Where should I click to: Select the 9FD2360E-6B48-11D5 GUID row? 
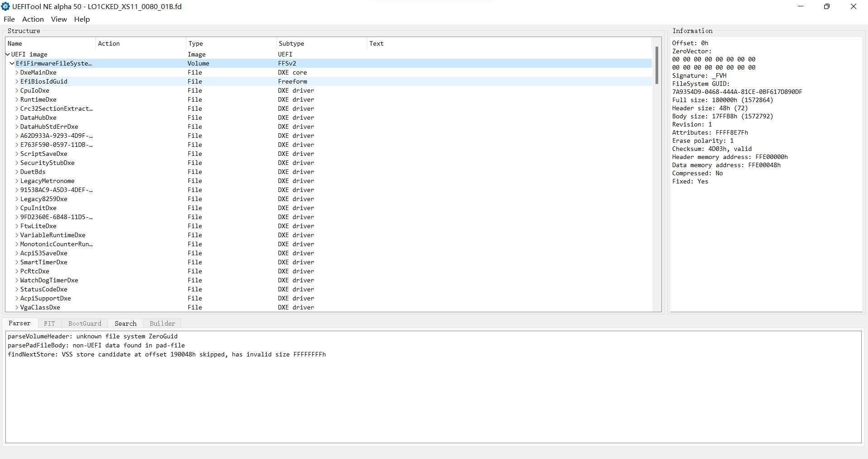(x=329, y=217)
